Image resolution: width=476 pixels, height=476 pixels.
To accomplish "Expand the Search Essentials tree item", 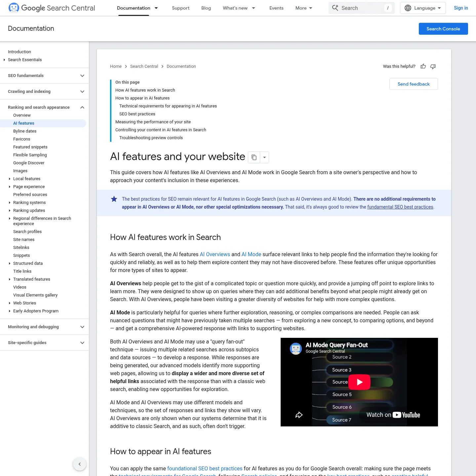I will click(4, 60).
